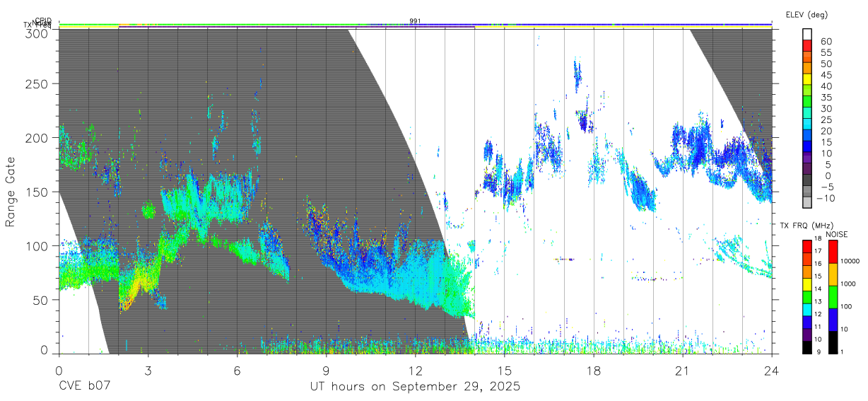Select the white top swatch of ELEV colorbar
This screenshot has width=868, height=401.
(x=807, y=34)
